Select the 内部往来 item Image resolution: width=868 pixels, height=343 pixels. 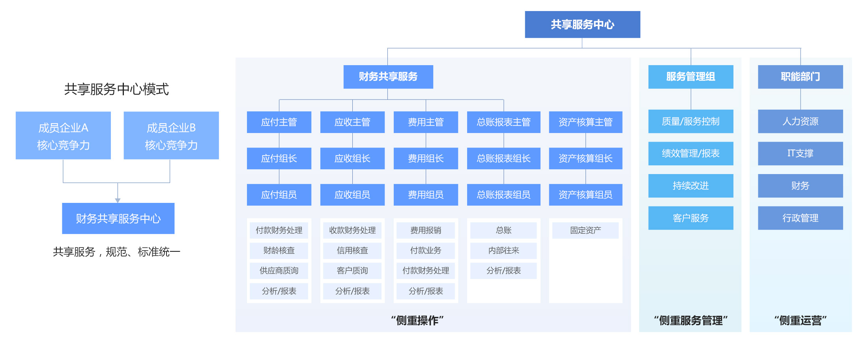click(x=503, y=250)
